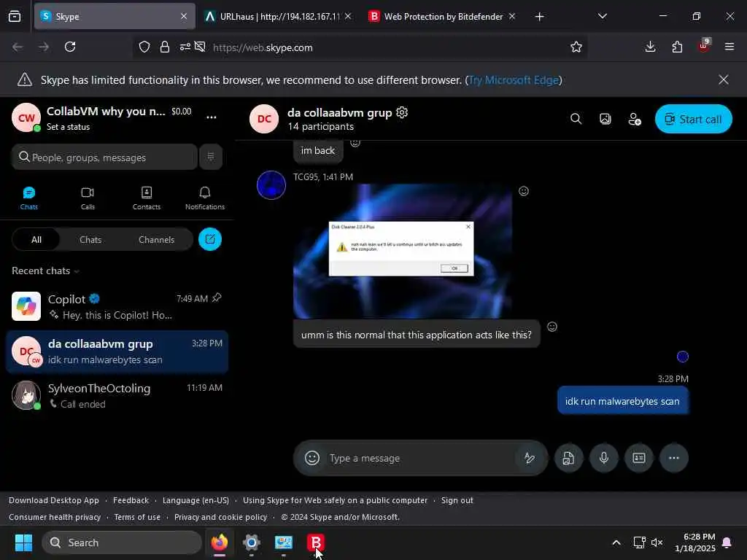React to 'umm is this normal' message
The image size is (747, 560).
(x=552, y=327)
